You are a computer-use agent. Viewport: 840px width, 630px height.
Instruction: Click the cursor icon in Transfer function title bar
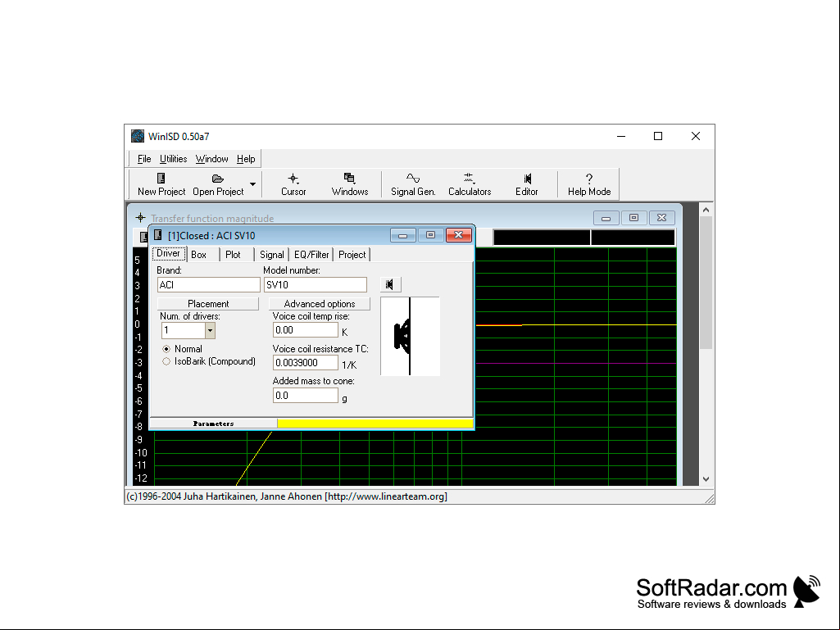coord(140,217)
